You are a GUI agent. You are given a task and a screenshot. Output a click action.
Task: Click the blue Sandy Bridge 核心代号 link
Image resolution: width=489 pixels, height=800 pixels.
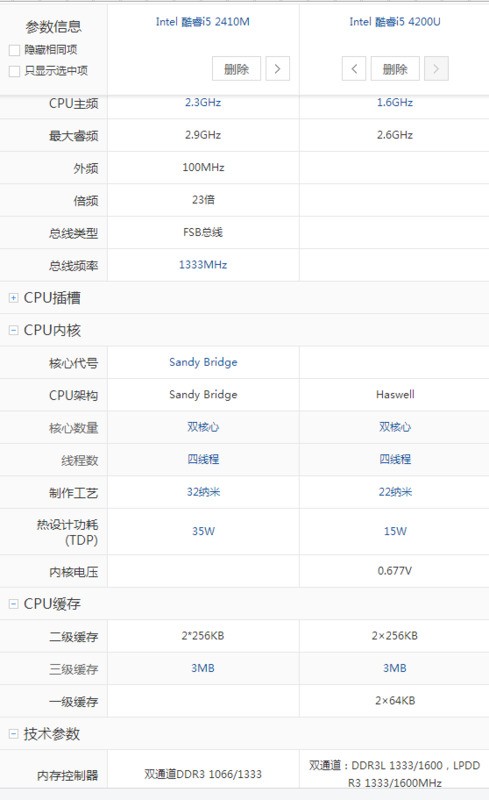[x=203, y=362]
